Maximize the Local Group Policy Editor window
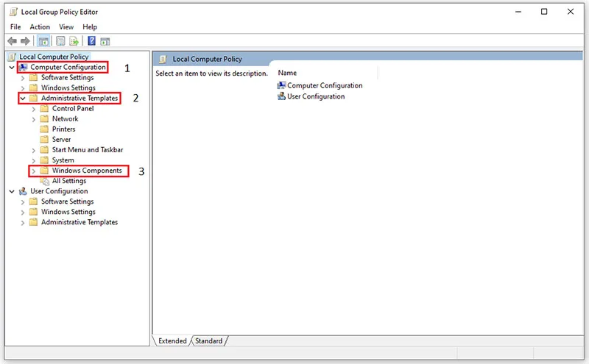Viewport: 589px width, 364px height. click(x=544, y=12)
